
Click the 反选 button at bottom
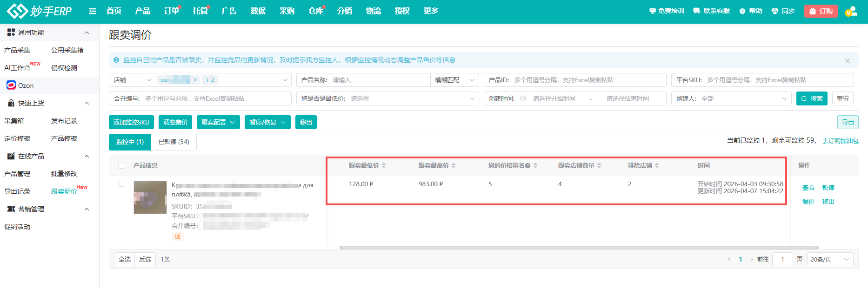point(145,259)
